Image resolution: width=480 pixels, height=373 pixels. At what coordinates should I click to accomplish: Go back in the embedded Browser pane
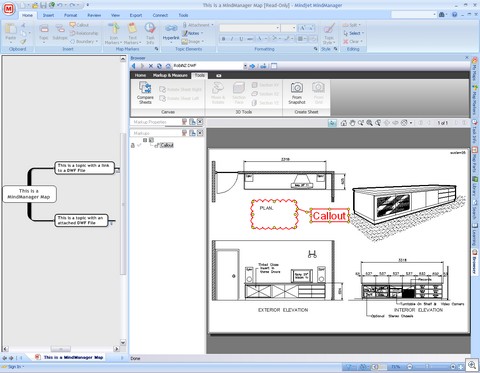[134, 66]
